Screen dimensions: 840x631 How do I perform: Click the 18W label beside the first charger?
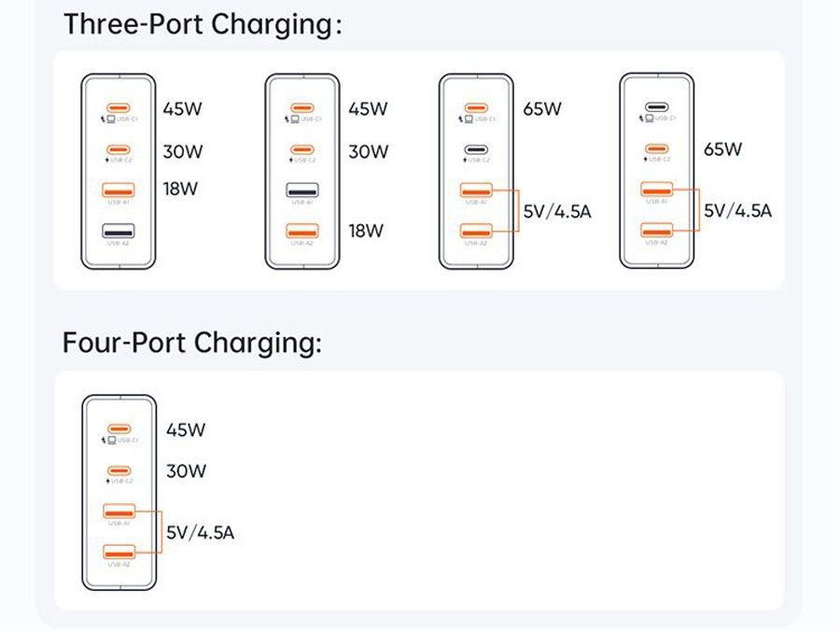(182, 189)
